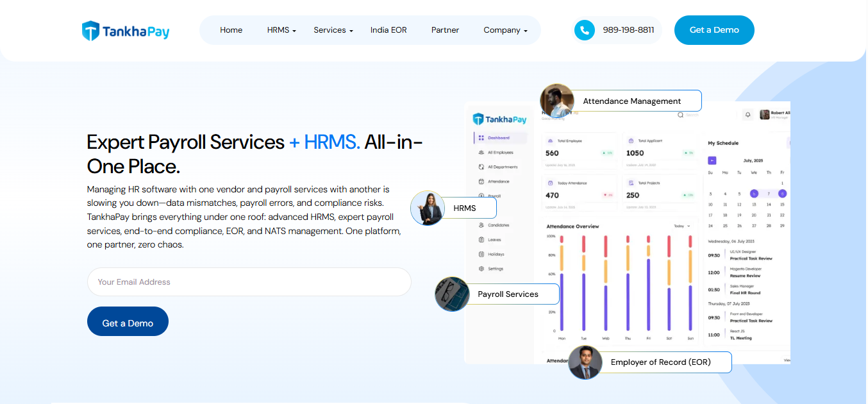Click the Resume Review schedule entry
This screenshot has height=404, width=868.
(x=745, y=276)
